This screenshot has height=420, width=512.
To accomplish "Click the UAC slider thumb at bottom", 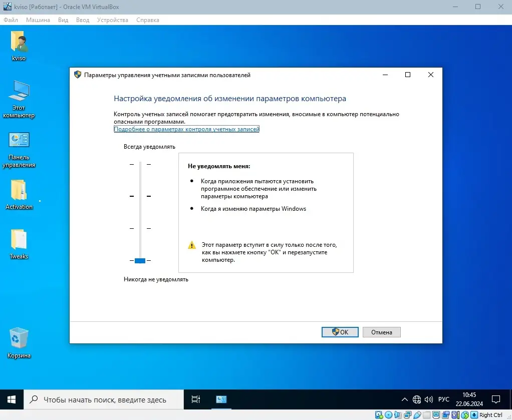I will click(140, 260).
